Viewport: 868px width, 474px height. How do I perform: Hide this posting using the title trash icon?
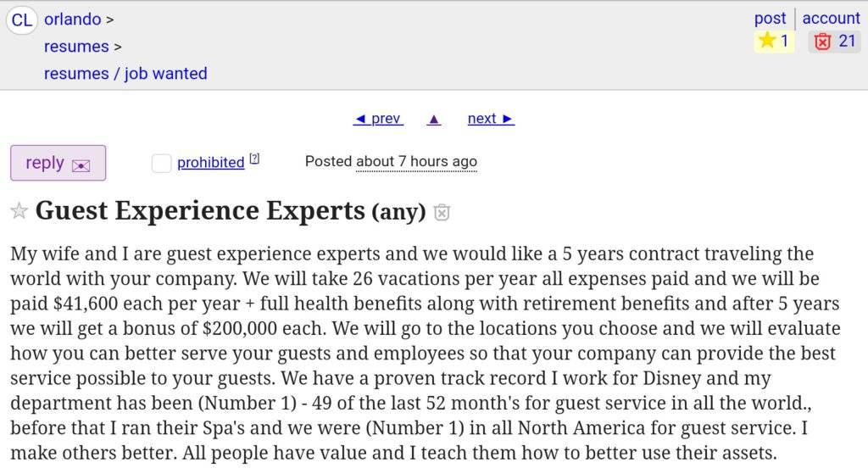pos(442,212)
